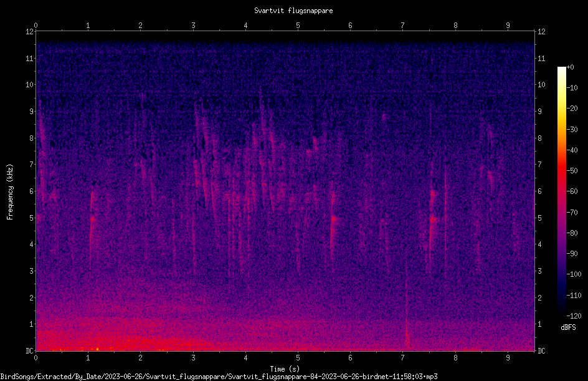Click the 'Frequency (kHz)' axis label
The width and height of the screenshot is (588, 381).
pos(10,192)
